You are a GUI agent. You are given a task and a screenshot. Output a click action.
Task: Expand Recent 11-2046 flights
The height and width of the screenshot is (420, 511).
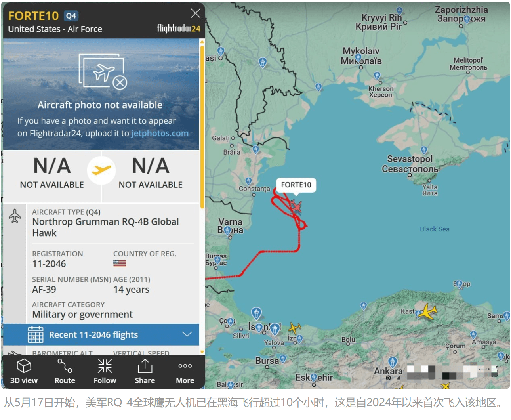click(101, 335)
